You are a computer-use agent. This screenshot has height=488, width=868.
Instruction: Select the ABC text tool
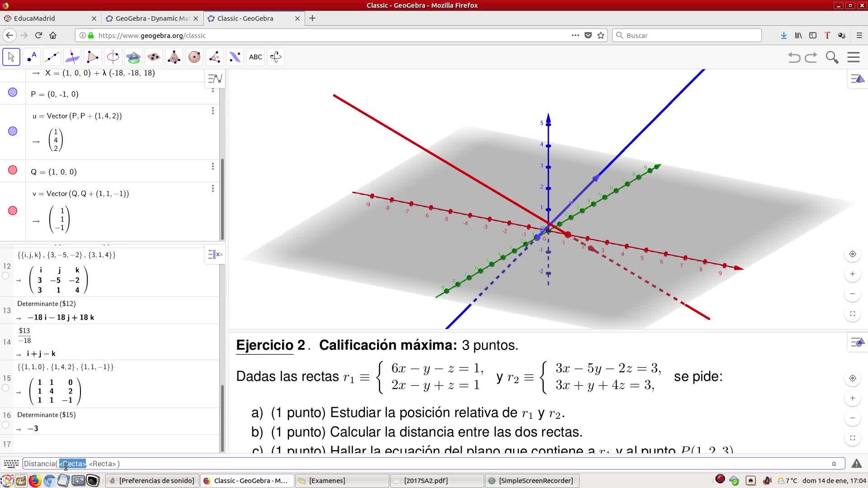[x=255, y=57]
